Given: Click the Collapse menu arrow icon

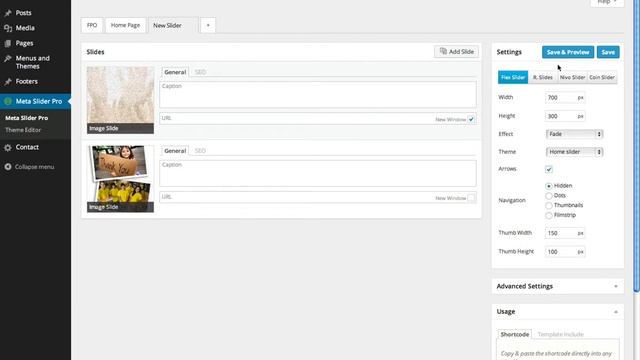Looking at the screenshot, I should tap(8, 167).
